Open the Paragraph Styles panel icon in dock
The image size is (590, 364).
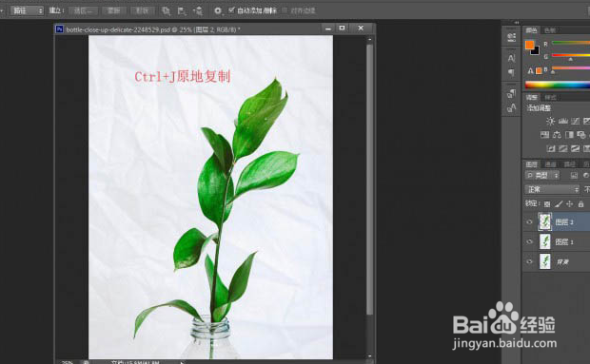(511, 93)
